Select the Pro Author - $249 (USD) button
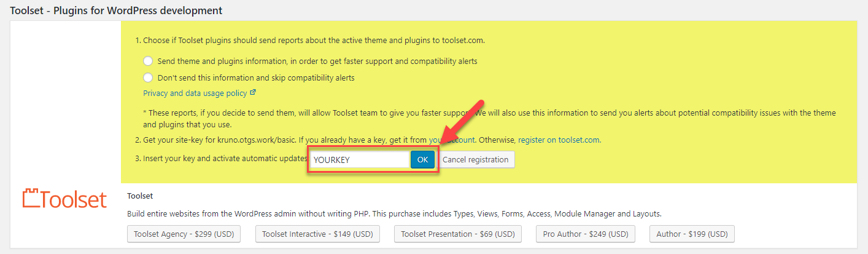The width and height of the screenshot is (868, 254). [585, 234]
